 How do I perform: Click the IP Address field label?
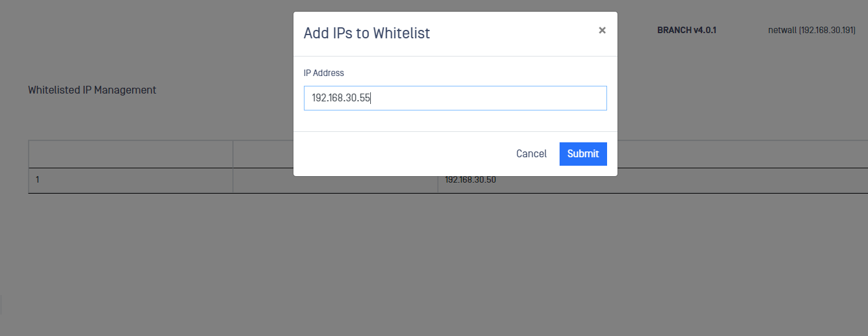pyautogui.click(x=324, y=73)
